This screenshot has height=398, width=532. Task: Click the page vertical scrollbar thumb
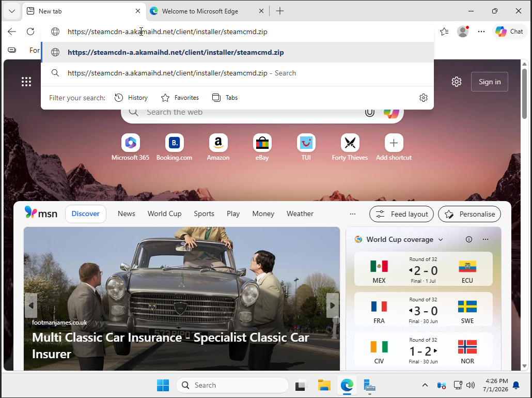(524, 94)
